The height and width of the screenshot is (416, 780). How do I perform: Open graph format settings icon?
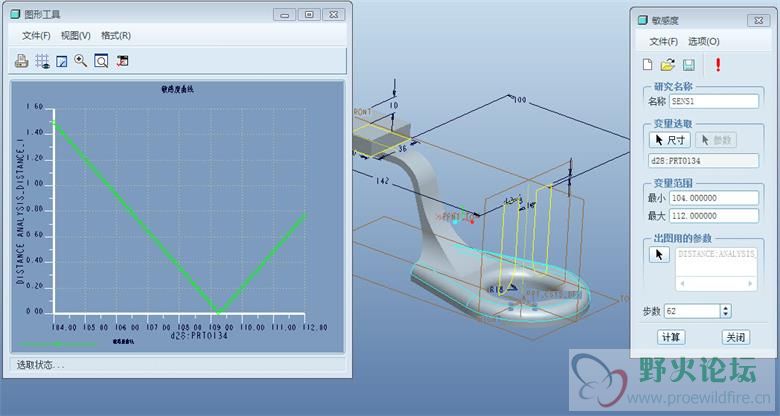tap(122, 61)
